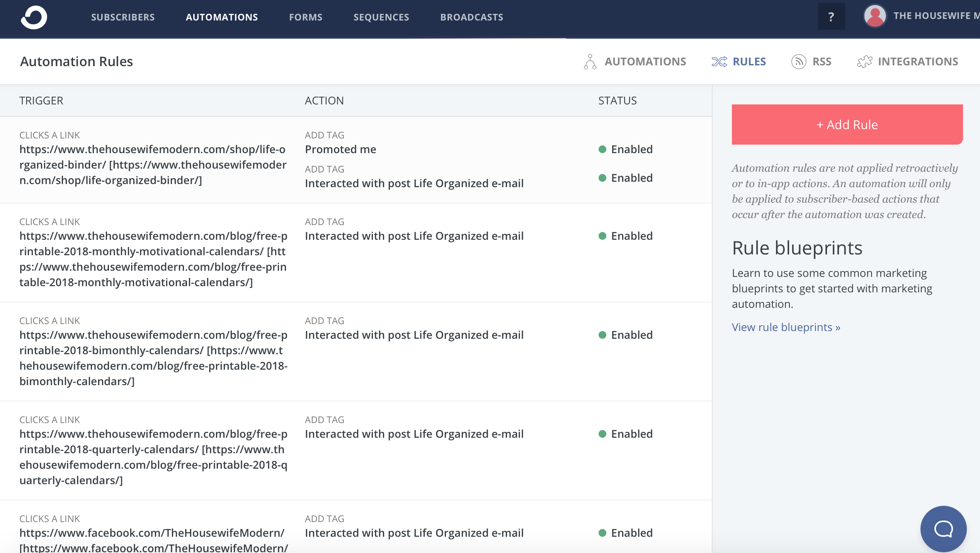The image size is (980, 553).
Task: Click the STATUS column header
Action: coord(618,101)
